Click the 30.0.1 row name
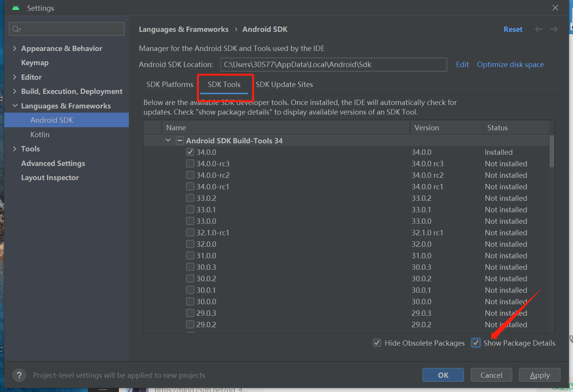The height and width of the screenshot is (392, 573). point(206,290)
